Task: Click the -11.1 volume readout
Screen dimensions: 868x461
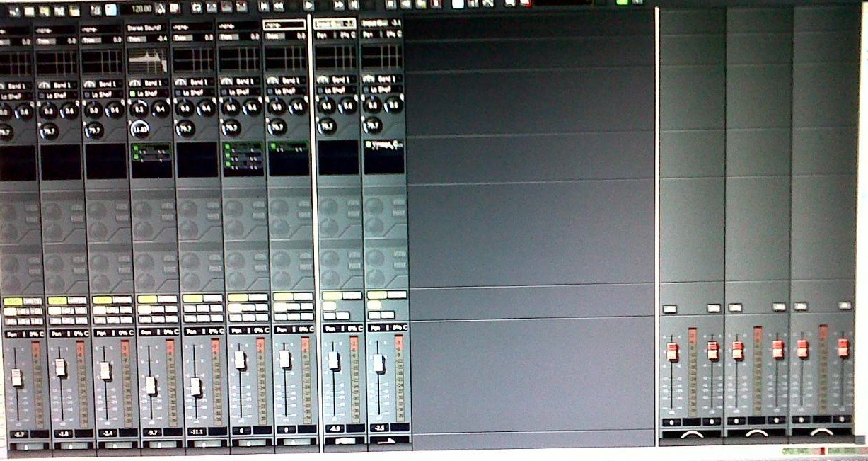Action: click(x=197, y=431)
